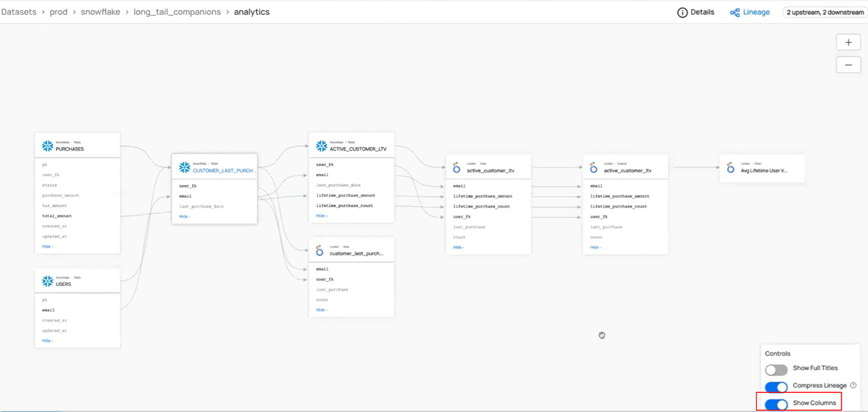The image size is (868, 412).
Task: Click Looker icon on Avg Lifetime chart node
Action: [x=731, y=167]
